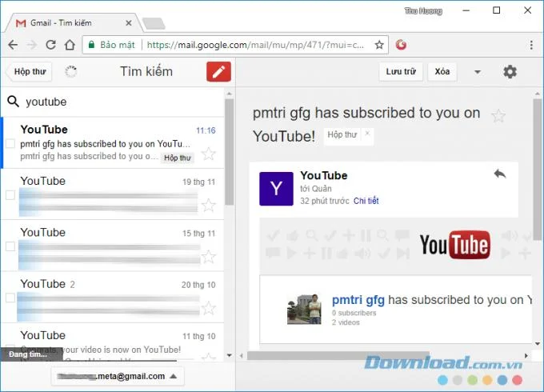The width and height of the screenshot is (544, 392).
Task: Click the Bảo mật padlock icon
Action: coord(91,45)
